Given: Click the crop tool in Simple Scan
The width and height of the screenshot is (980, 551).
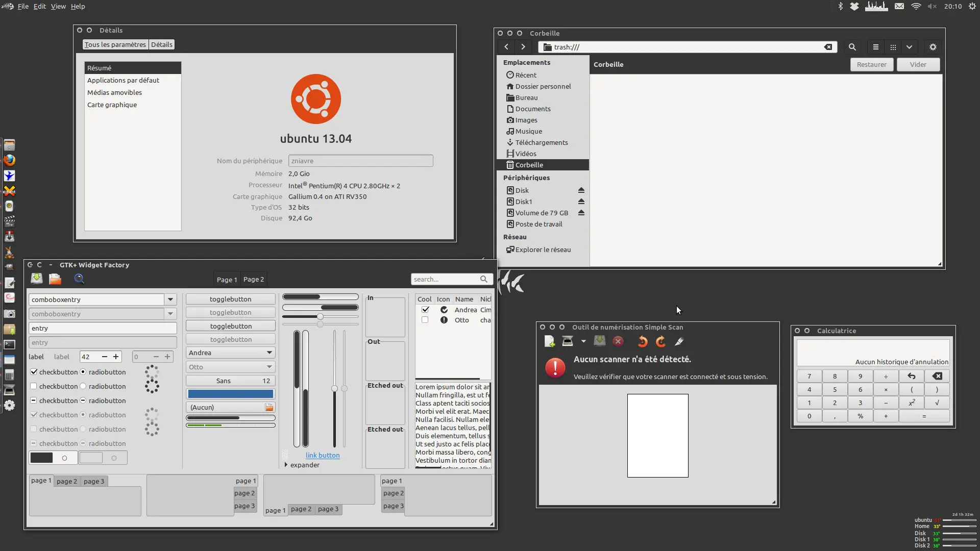Looking at the screenshot, I should [x=679, y=341].
